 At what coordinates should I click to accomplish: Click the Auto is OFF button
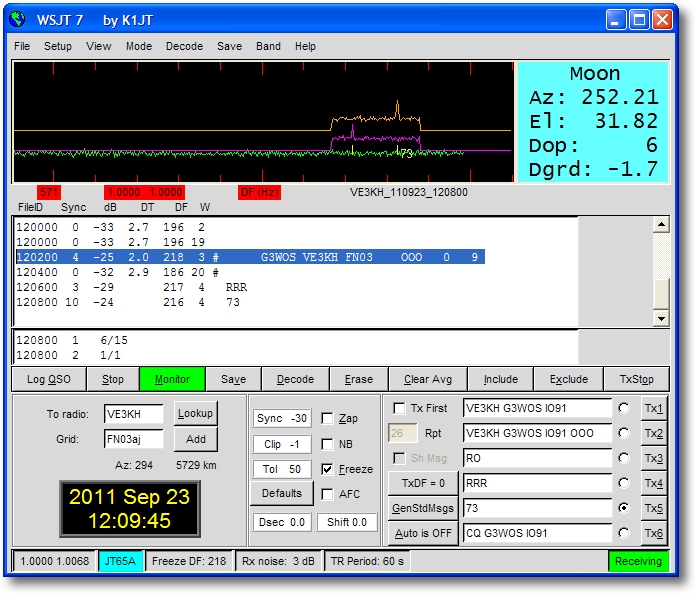[423, 533]
